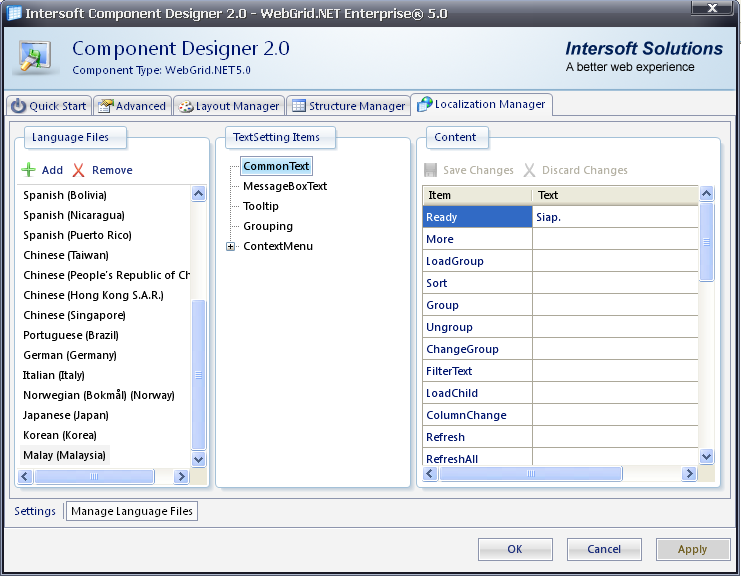Viewport: 741px width, 577px height.
Task: Select the Grouping tree item
Action: tap(268, 226)
